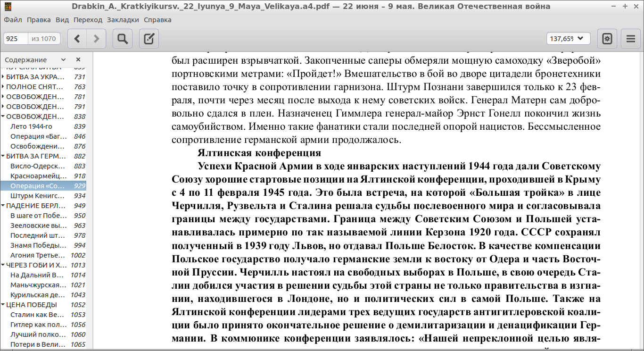Open the Содержание sidebar selector dropdown
The image size is (644, 351).
click(35, 60)
